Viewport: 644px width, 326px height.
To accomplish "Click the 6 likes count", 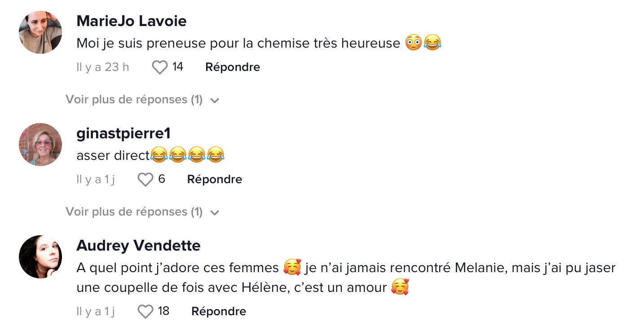I will click(162, 179).
